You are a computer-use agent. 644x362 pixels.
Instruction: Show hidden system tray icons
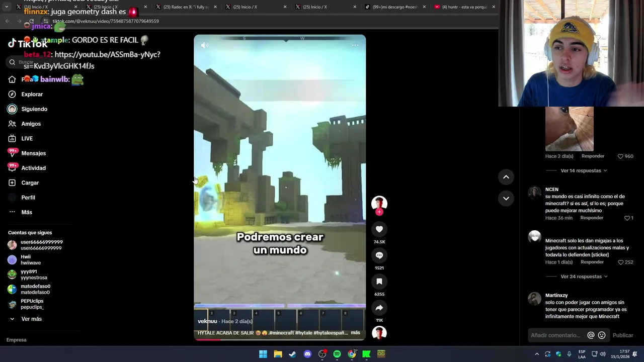tap(537, 354)
